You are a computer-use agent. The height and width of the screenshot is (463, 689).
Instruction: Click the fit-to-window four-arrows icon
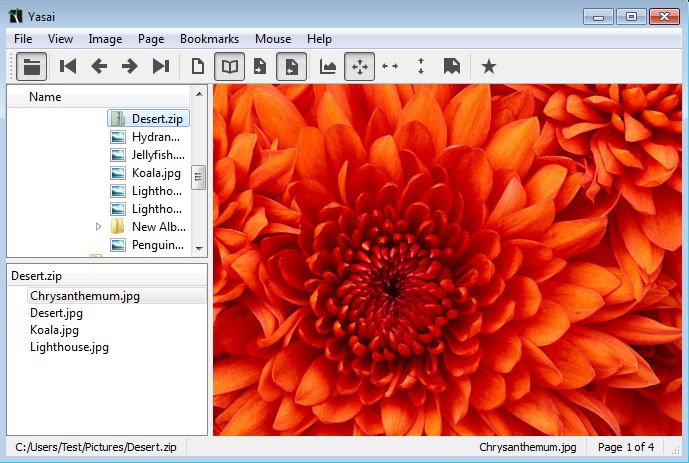coord(359,67)
